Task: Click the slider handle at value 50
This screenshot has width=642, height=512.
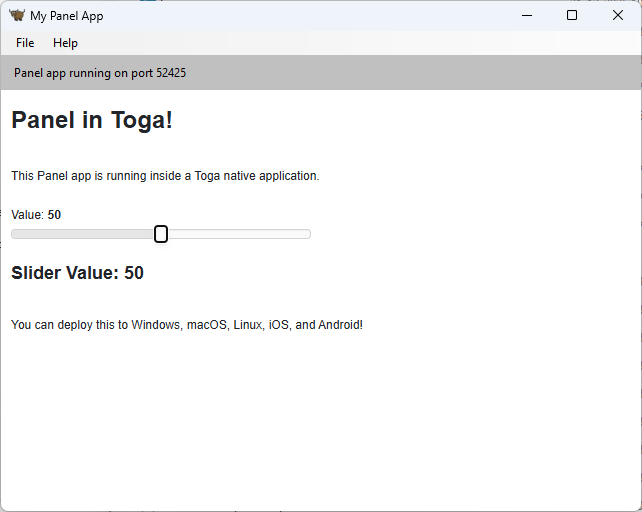Action: pyautogui.click(x=161, y=234)
